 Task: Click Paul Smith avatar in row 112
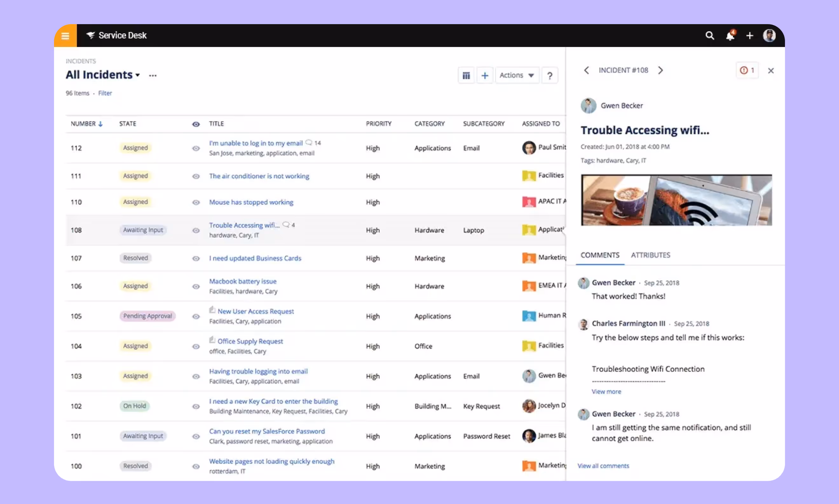[x=529, y=148]
